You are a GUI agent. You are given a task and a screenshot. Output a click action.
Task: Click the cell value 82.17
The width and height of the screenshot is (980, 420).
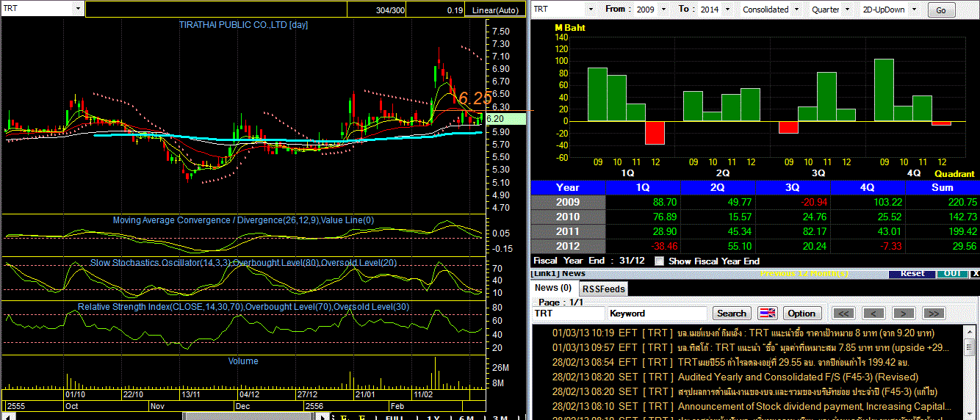[x=815, y=231]
